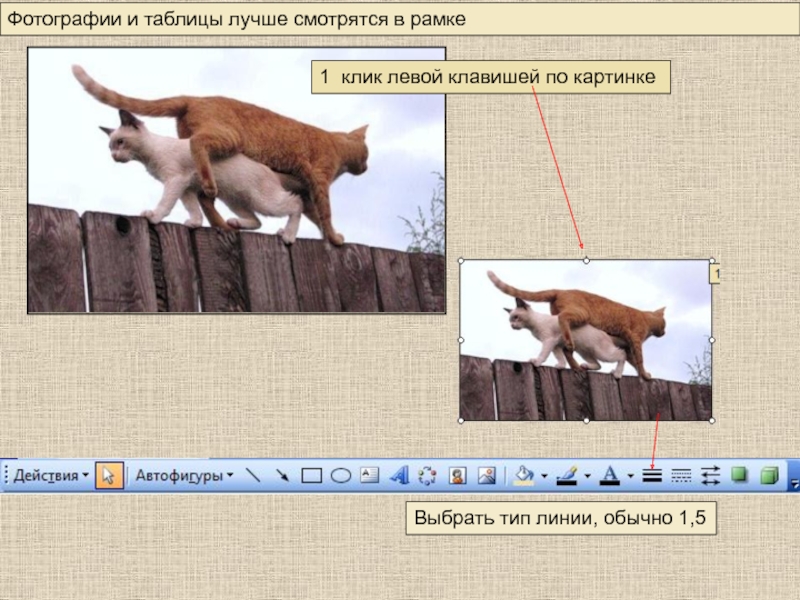Open the Действия menu
The image size is (800, 600).
[x=50, y=475]
